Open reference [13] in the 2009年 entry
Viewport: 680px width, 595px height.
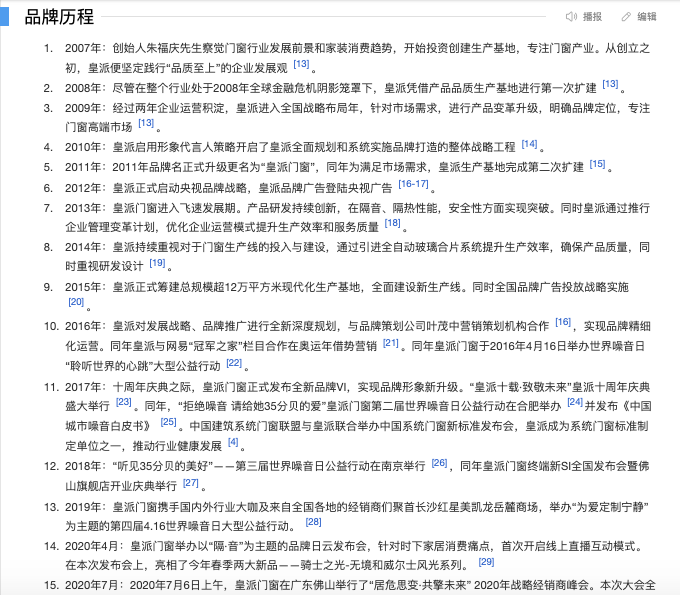coord(146,123)
